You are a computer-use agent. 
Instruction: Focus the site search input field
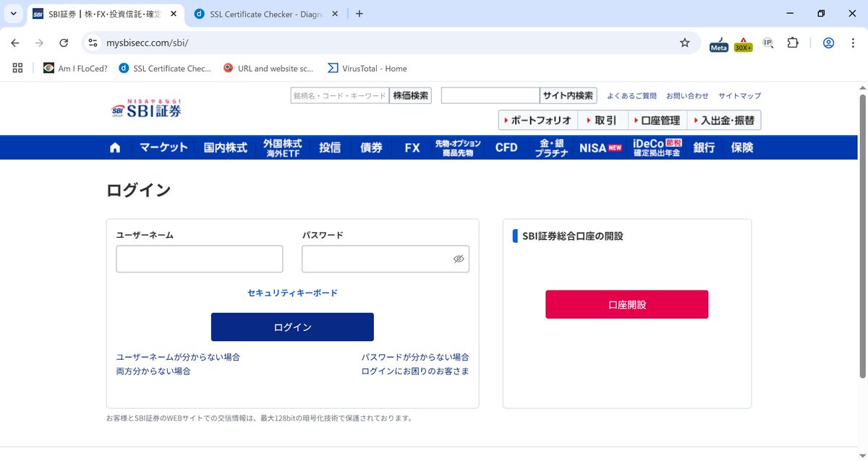click(490, 95)
